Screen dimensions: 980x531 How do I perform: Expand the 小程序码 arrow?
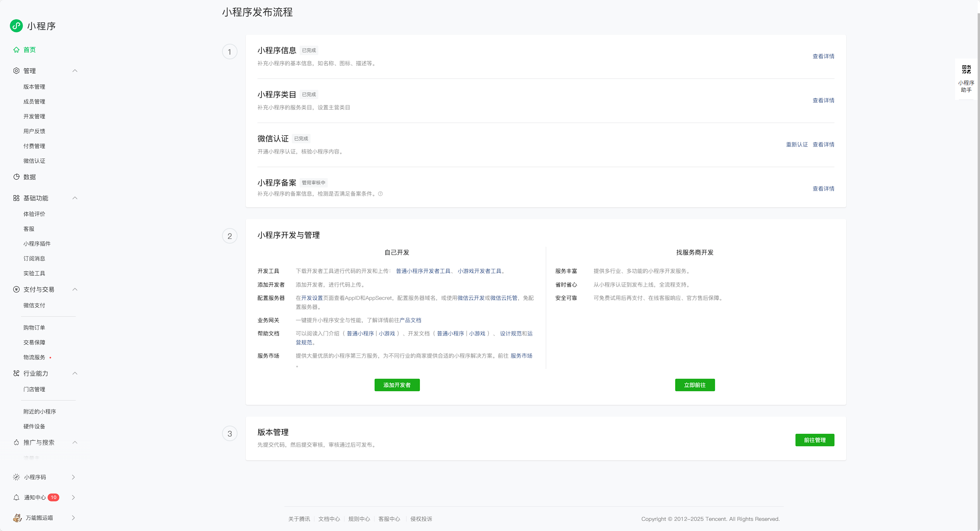pyautogui.click(x=73, y=477)
